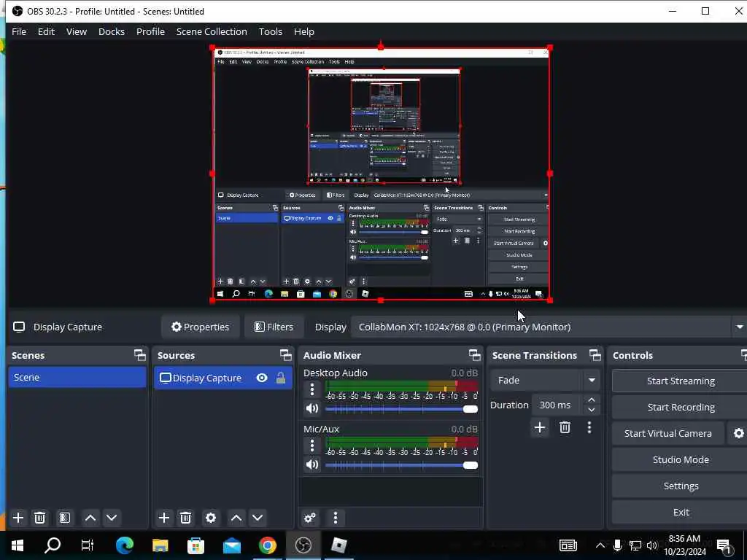This screenshot has height=560, width=747.
Task: Start the Virtual Camera
Action: 668,433
